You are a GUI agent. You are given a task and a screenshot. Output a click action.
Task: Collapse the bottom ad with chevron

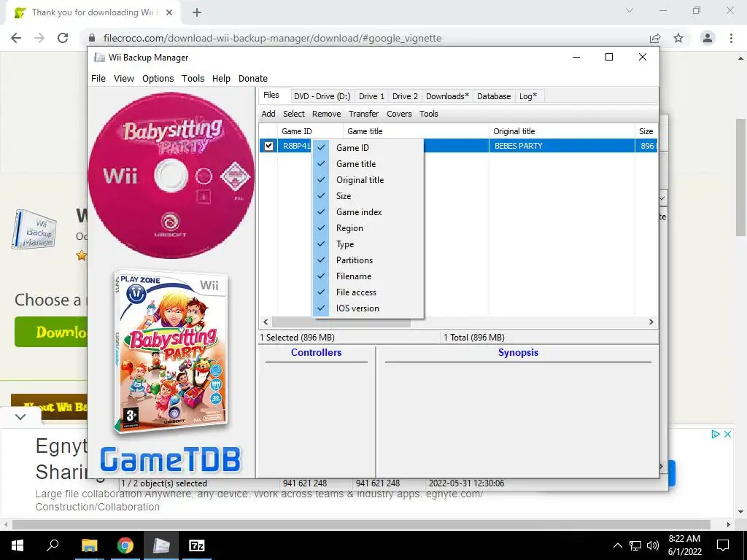point(20,416)
